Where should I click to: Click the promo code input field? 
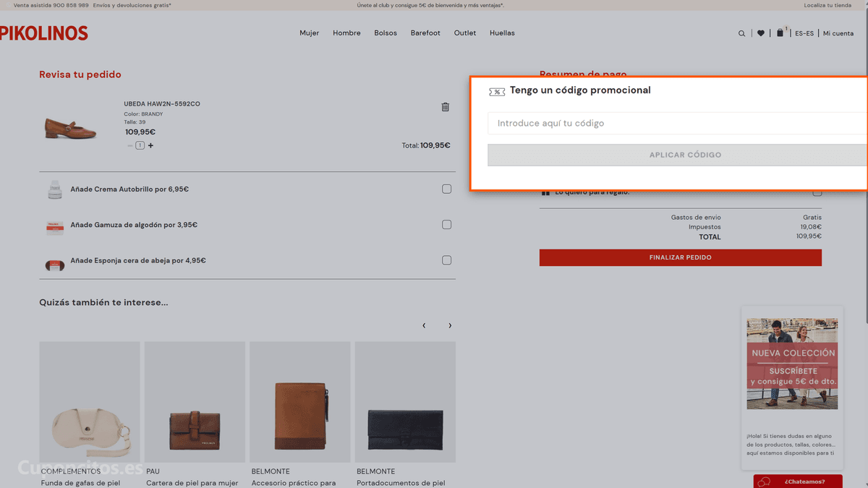pos(678,123)
